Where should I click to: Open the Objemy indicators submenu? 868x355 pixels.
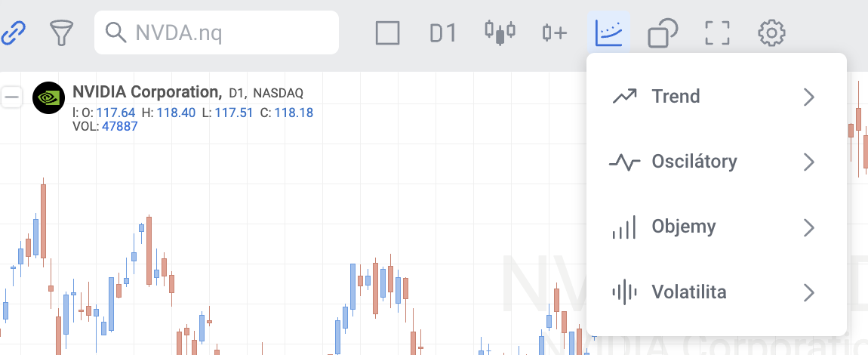coord(716,227)
